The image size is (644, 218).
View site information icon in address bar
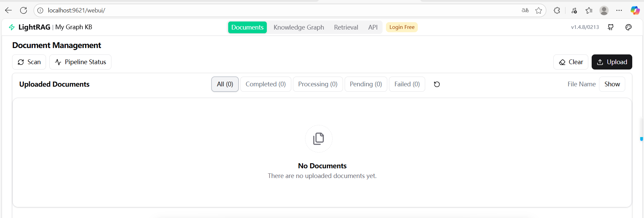(x=40, y=10)
